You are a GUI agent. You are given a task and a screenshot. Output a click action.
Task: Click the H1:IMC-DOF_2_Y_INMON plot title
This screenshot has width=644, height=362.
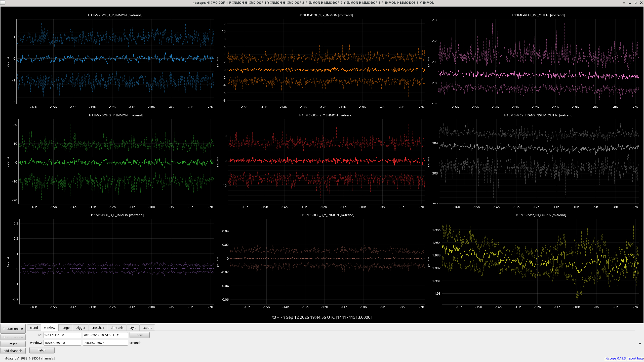[326, 115]
